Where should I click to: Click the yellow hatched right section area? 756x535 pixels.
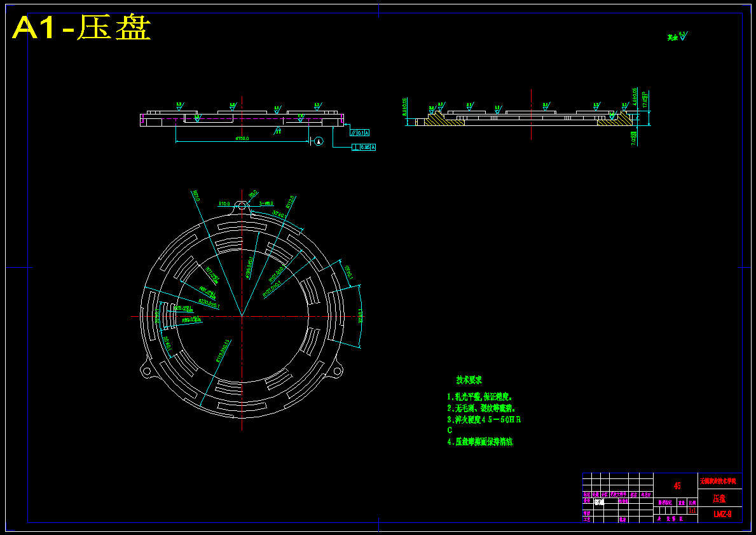click(x=615, y=120)
